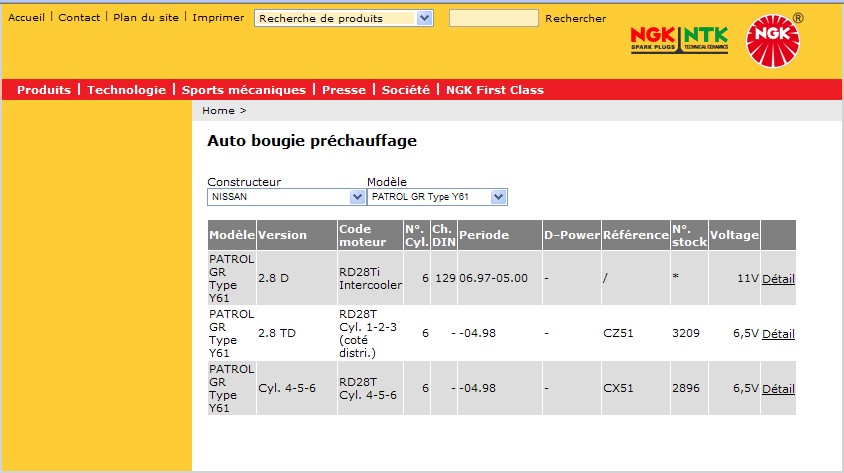Open Détail link for the 2.8 D row
This screenshot has height=473, width=844.
tap(778, 279)
